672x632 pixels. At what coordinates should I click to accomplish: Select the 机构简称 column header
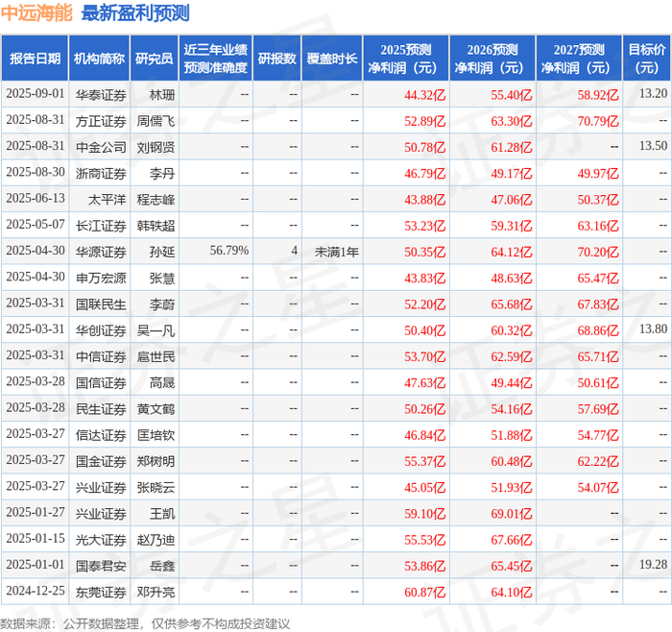pos(100,59)
